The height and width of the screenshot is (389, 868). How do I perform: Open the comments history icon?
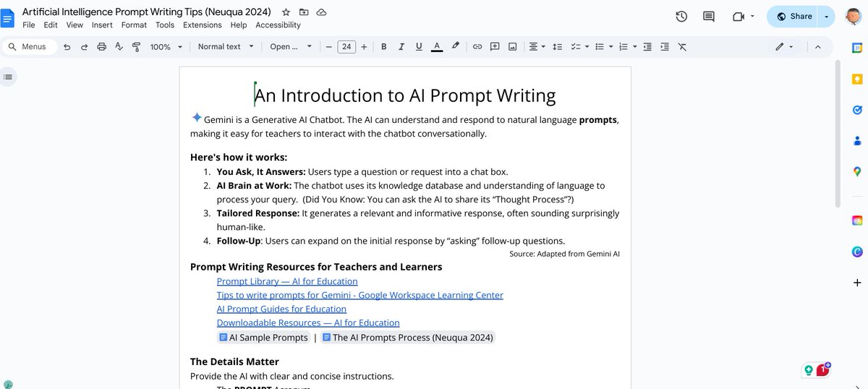click(709, 17)
